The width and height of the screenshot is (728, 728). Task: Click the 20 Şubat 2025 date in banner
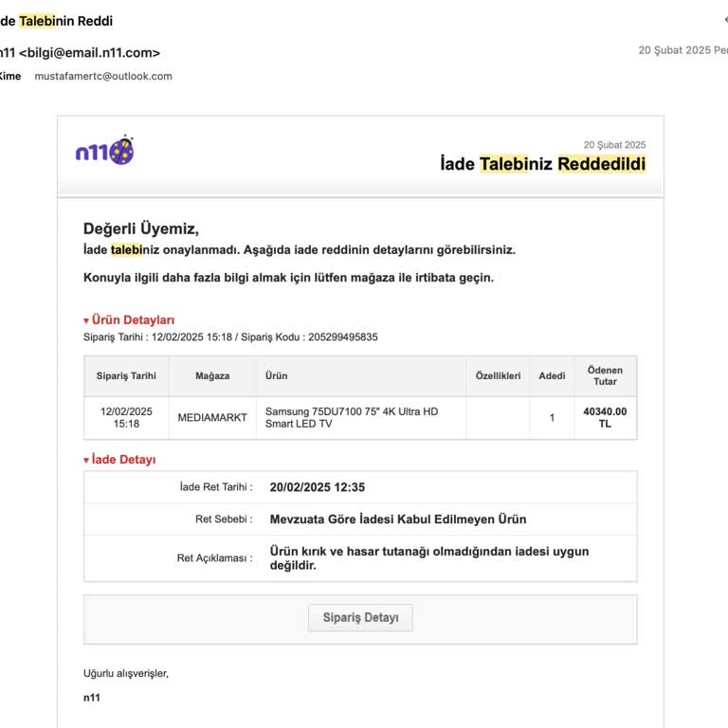(614, 145)
